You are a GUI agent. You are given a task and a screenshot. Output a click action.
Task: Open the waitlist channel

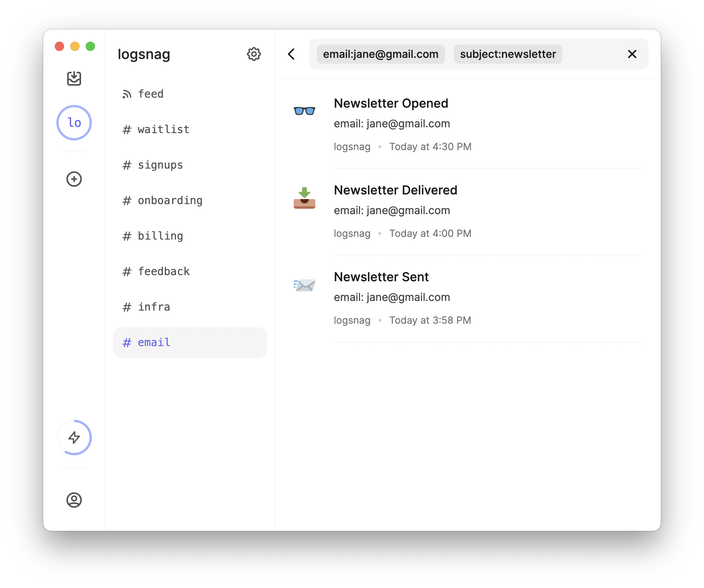click(190, 129)
